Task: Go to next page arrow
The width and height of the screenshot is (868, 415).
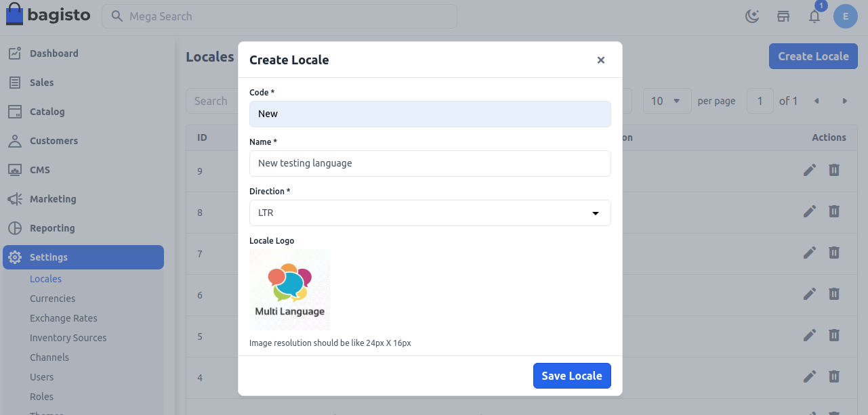Action: click(845, 101)
